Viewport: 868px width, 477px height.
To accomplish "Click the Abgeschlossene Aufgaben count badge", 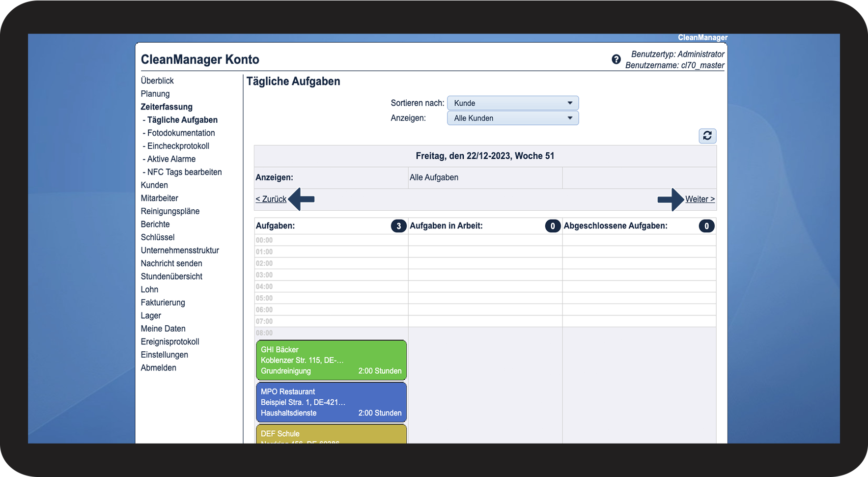I will (706, 226).
